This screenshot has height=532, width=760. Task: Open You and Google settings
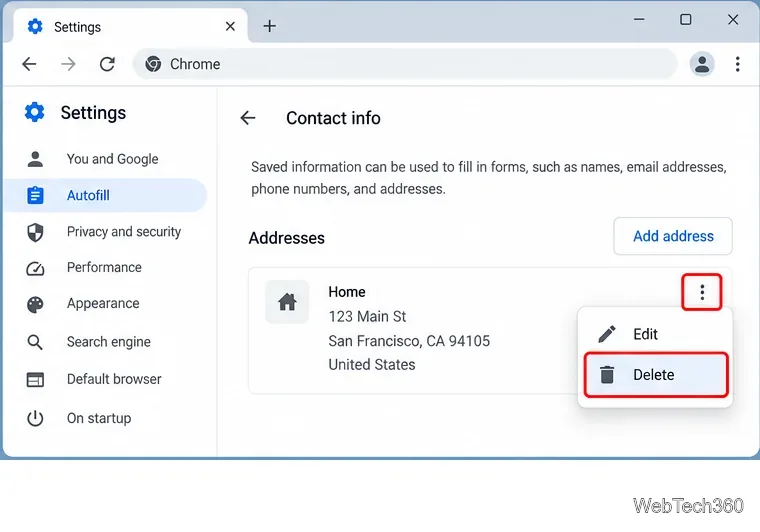(x=105, y=159)
